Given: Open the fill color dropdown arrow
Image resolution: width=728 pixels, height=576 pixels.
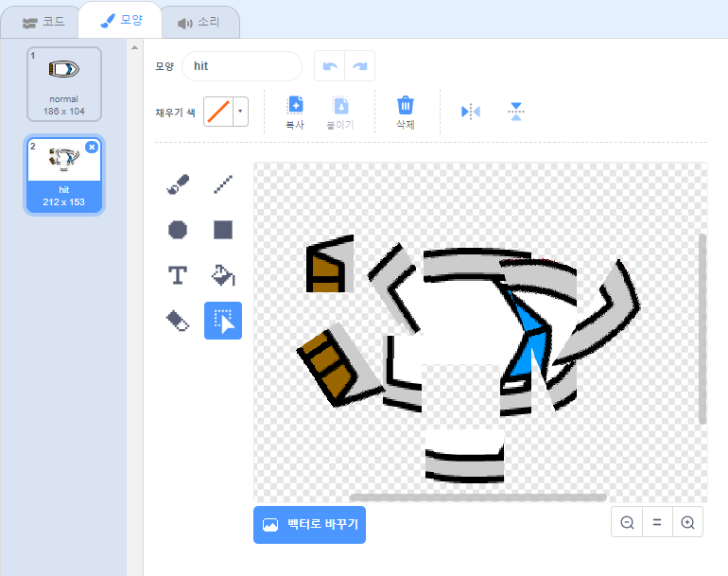Looking at the screenshot, I should (240, 112).
